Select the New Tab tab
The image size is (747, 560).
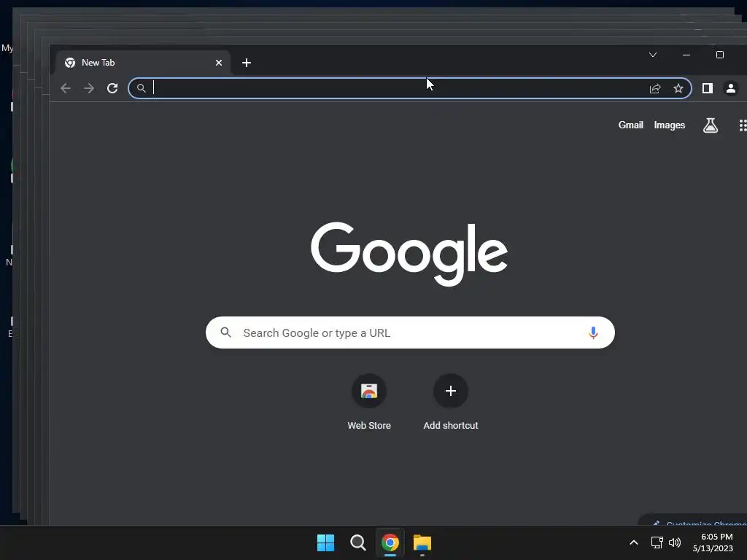pos(143,63)
